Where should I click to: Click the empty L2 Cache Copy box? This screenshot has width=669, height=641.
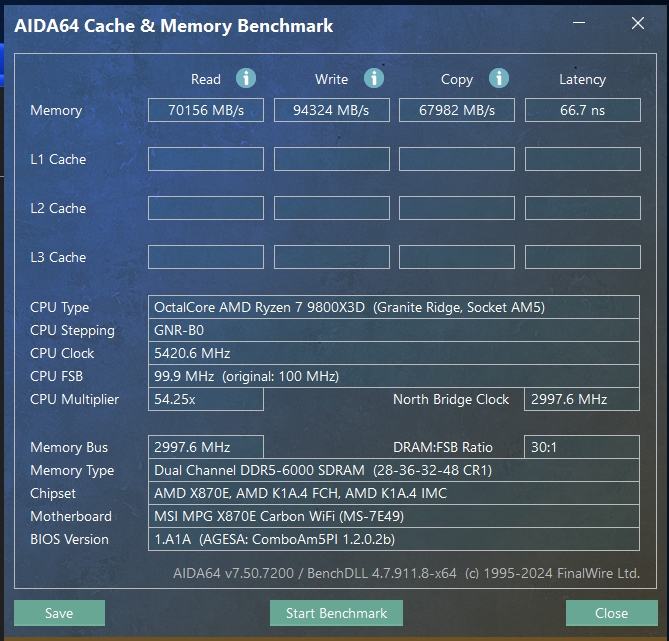(457, 208)
